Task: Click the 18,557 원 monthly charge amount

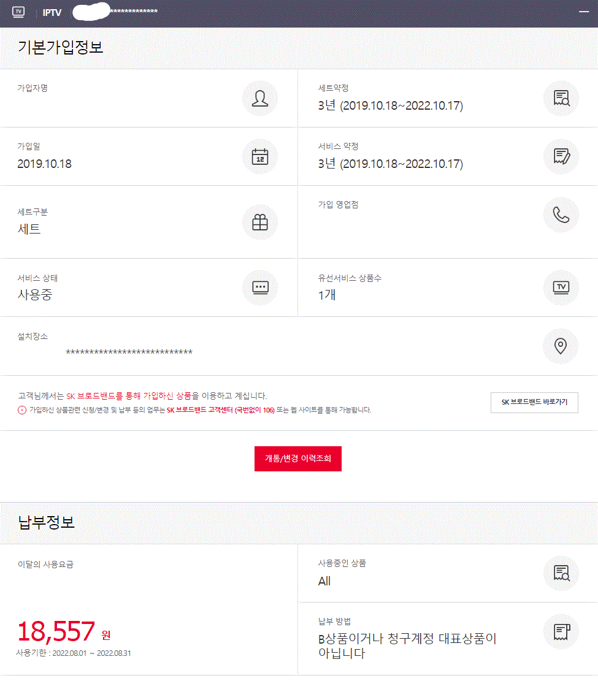Action: pos(64,631)
